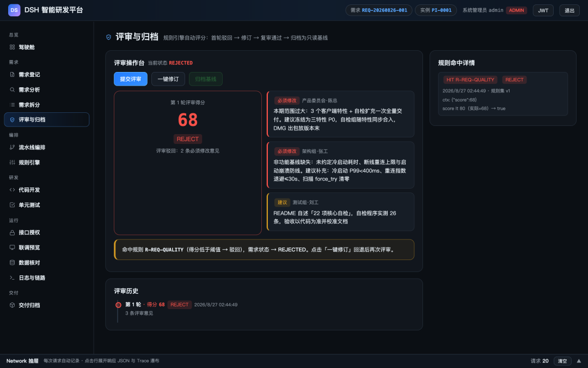Click the REJECT tag in 规则命中详情

coord(514,80)
